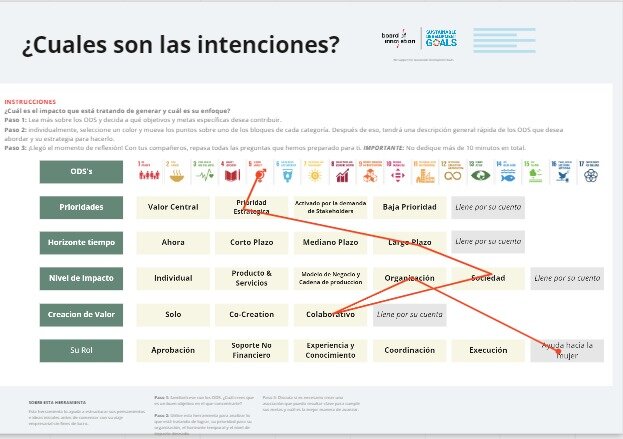Choose the Valor Central card
623x439 pixels.
[173, 207]
